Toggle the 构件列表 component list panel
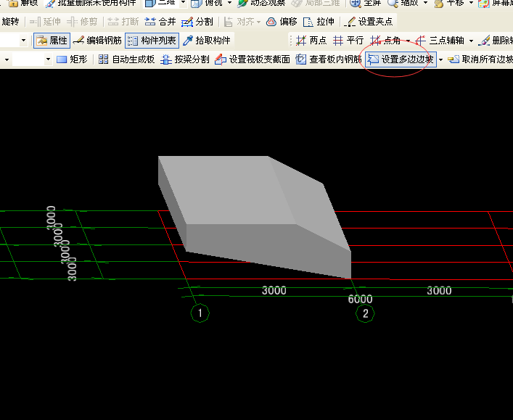Viewport: 513px width, 420px height. coord(152,41)
